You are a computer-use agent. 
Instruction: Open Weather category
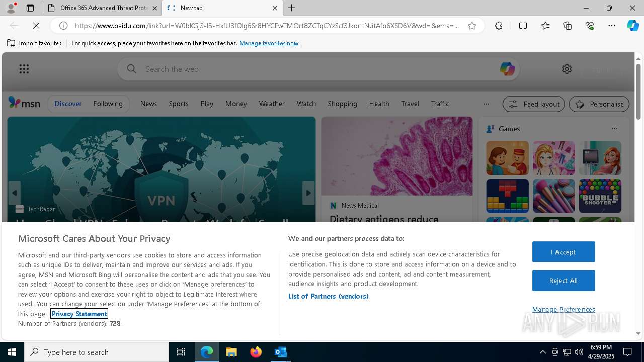point(272,104)
